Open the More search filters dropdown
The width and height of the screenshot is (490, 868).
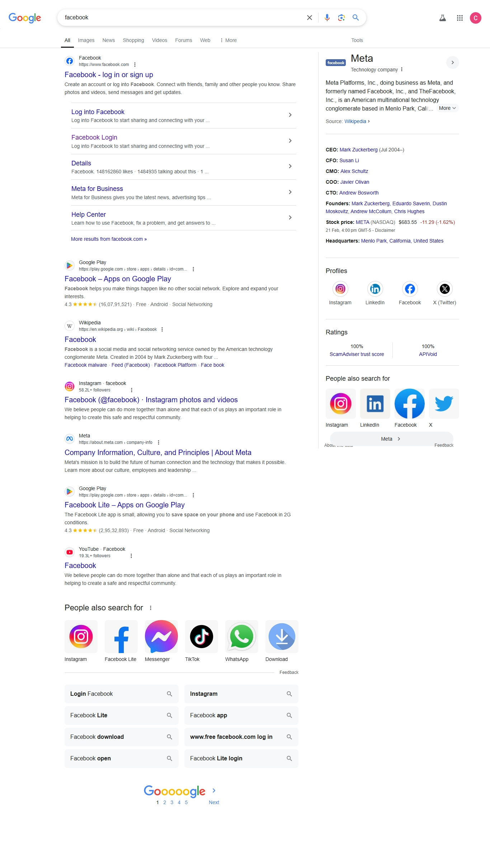tap(228, 40)
